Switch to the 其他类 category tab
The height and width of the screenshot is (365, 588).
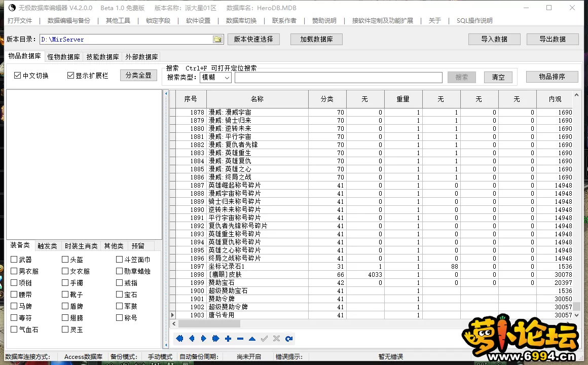pyautogui.click(x=114, y=246)
